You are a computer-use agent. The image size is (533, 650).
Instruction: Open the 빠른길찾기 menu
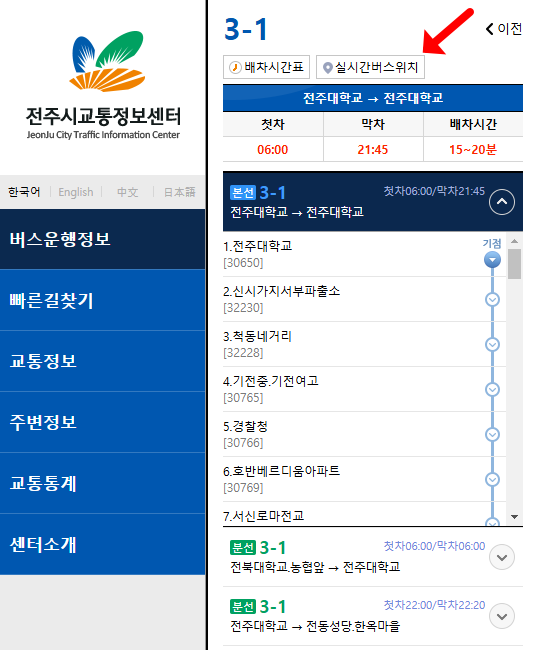102,300
